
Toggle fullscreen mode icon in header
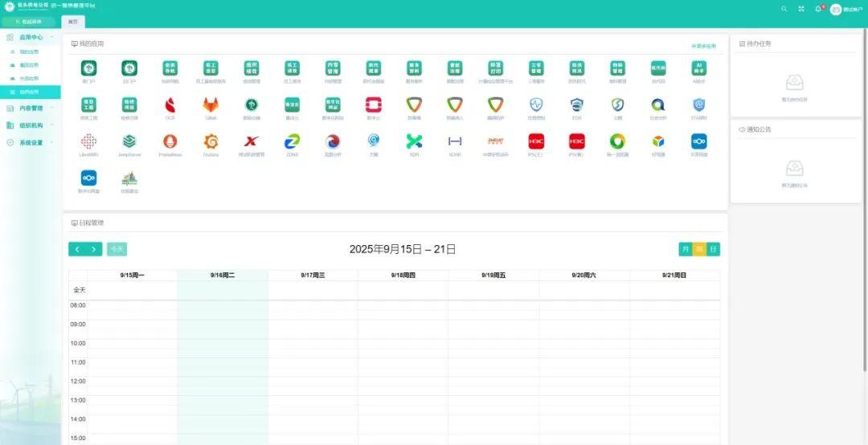(x=801, y=9)
